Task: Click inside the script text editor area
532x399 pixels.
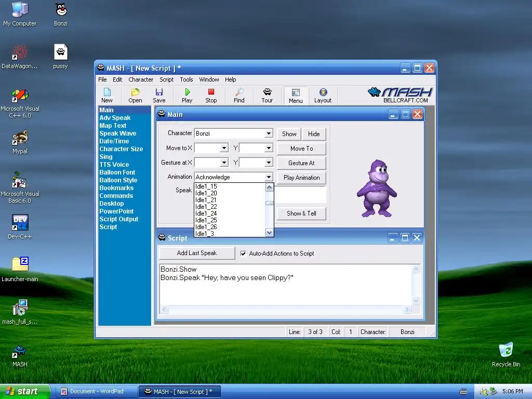Action: point(286,284)
